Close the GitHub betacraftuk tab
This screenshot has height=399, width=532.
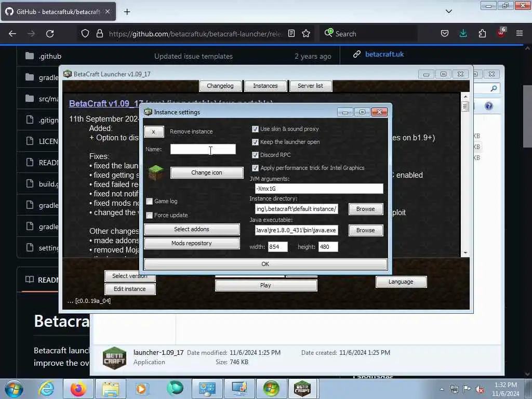click(108, 11)
